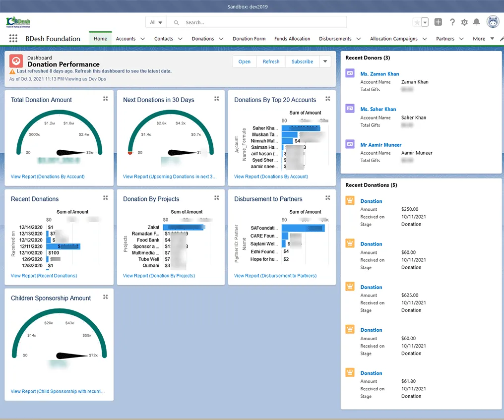
Task: Click the Donation Performance dashboard icon
Action: [16, 60]
